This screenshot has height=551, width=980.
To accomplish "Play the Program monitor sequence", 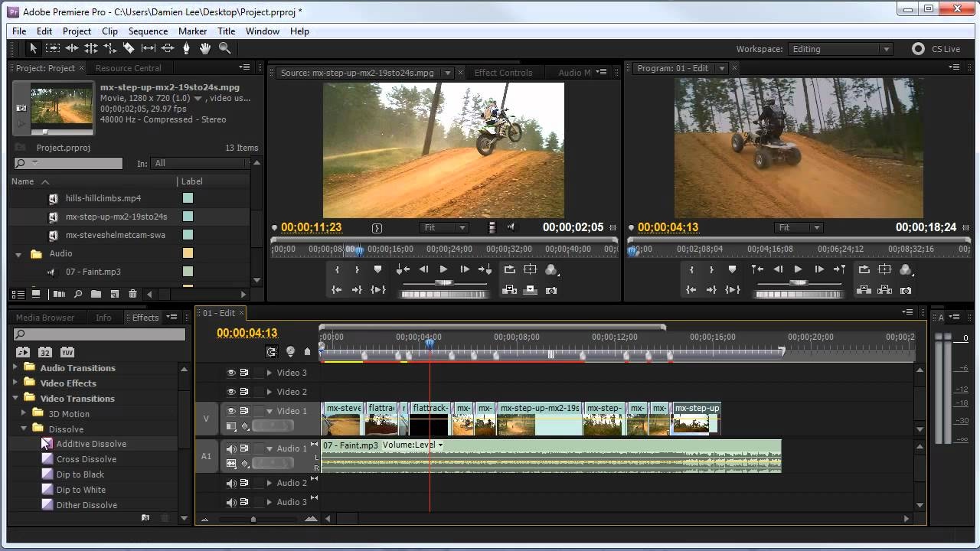I will pyautogui.click(x=798, y=269).
